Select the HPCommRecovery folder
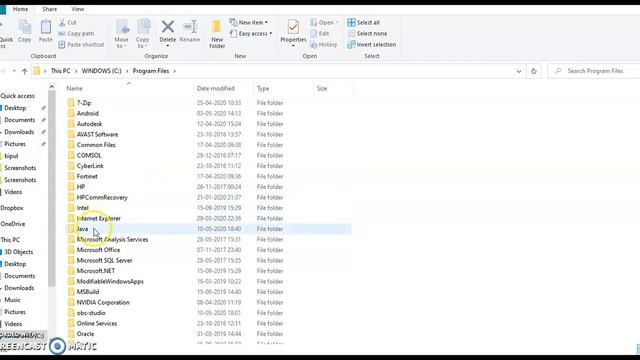Image resolution: width=640 pixels, height=360 pixels. [x=102, y=198]
